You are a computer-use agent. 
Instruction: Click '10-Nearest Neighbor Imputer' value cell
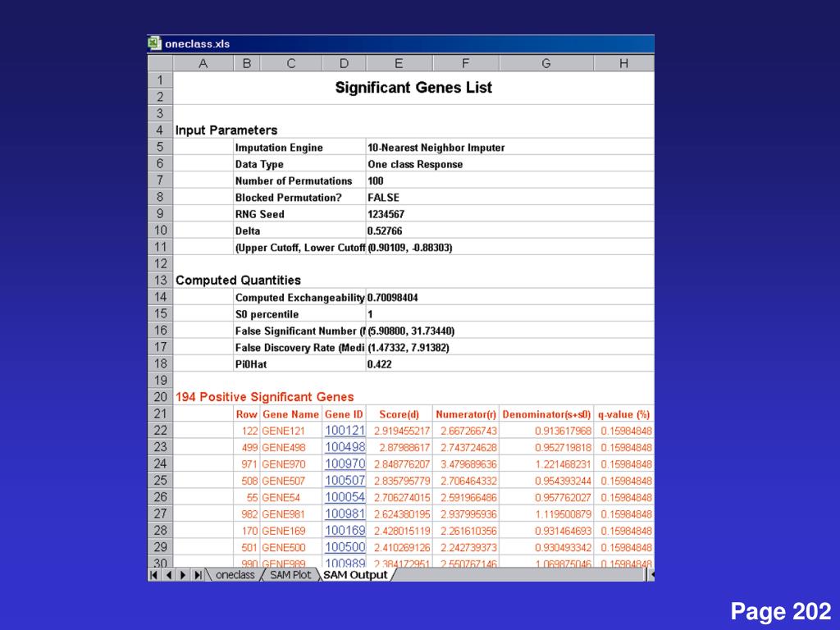point(436,148)
